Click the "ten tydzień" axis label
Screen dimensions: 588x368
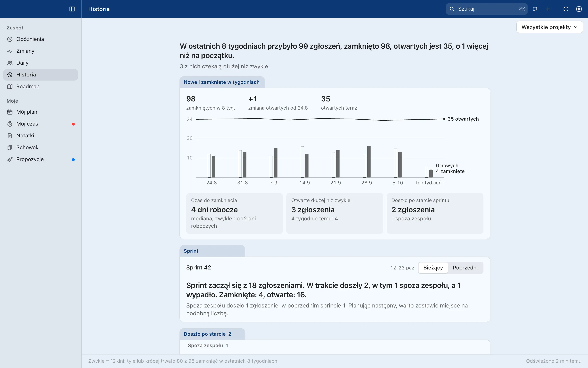(x=429, y=183)
